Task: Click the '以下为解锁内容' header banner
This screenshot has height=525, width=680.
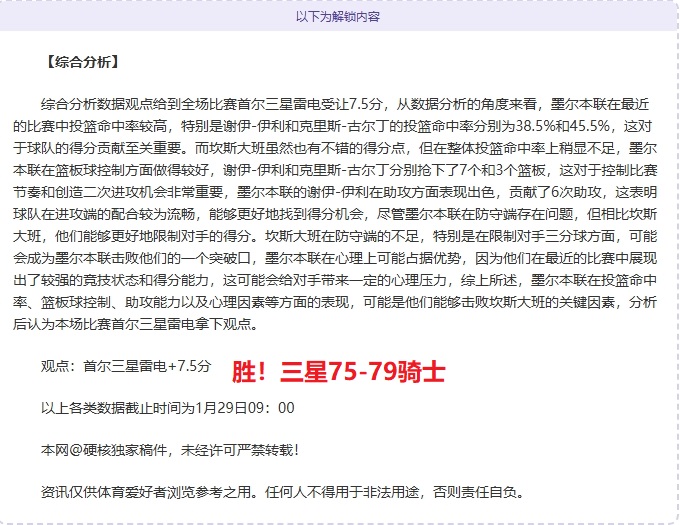Action: coord(338,17)
